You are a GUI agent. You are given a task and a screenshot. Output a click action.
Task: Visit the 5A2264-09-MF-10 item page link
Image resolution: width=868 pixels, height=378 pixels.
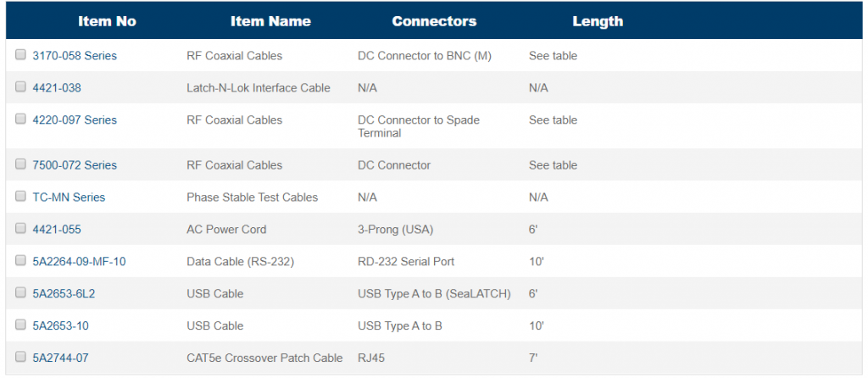79,262
